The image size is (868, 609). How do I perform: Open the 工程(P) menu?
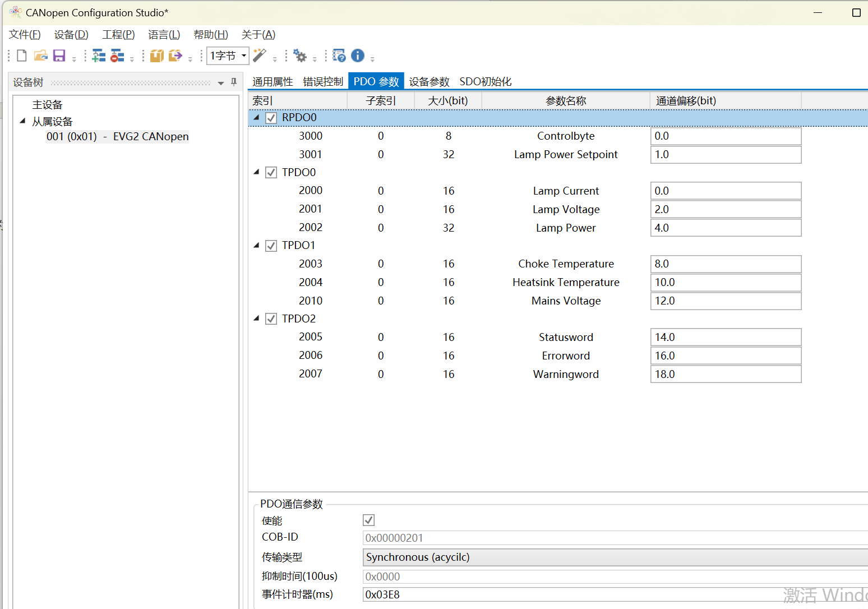[118, 35]
